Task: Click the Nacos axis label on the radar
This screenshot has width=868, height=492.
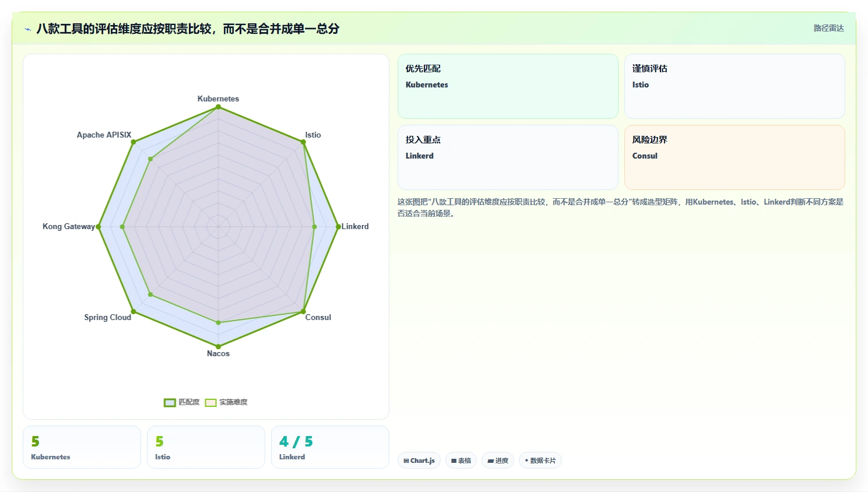Action: click(x=218, y=353)
